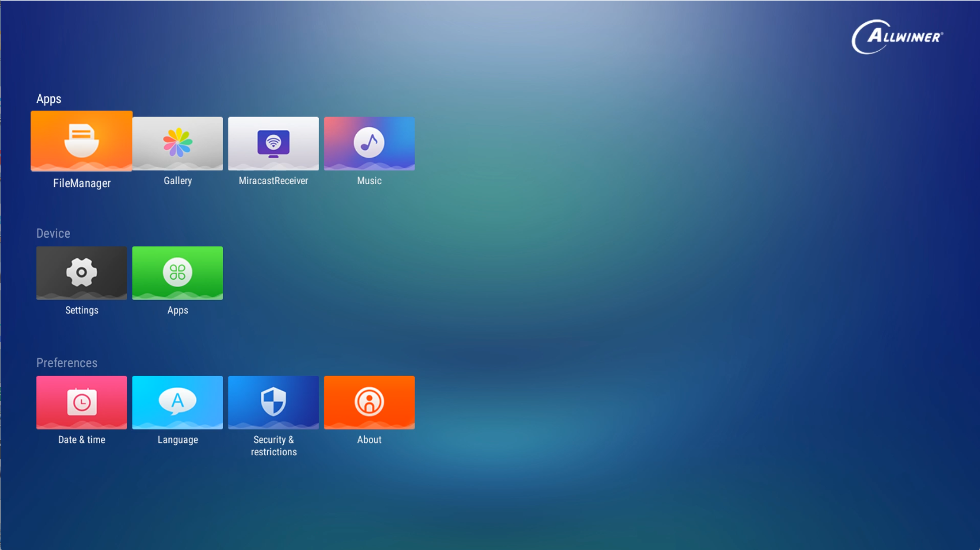Open the orange About icon tile

pos(369,402)
